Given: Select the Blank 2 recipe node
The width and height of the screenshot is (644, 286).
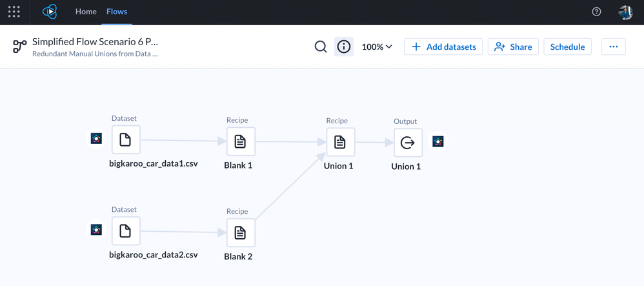Looking at the screenshot, I should tap(241, 233).
